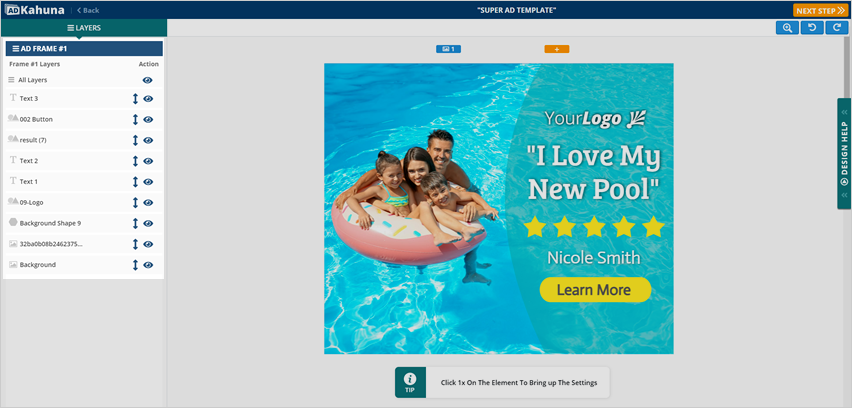Click reorder arrows for Background Shape 9
852x408 pixels.
[x=135, y=224]
